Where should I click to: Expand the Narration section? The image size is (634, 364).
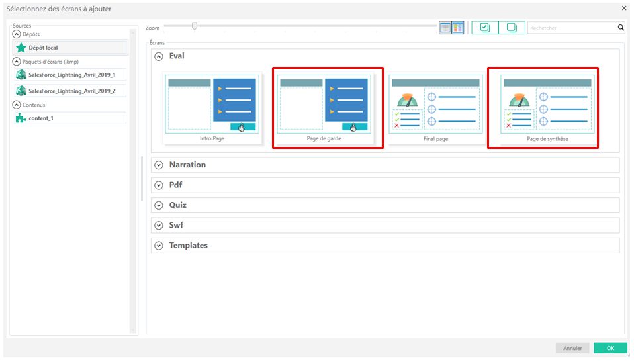point(159,165)
